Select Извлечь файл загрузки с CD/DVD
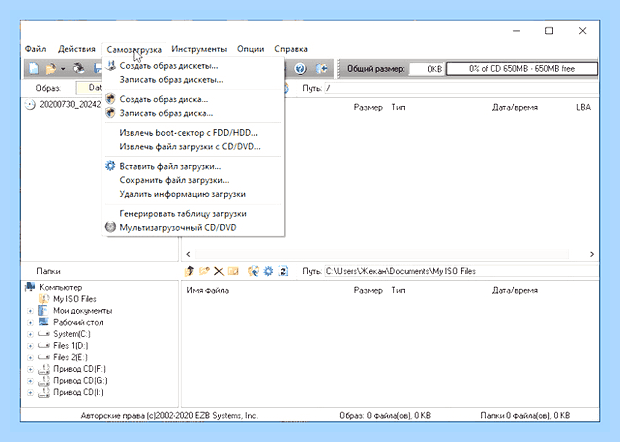Screen dimensions: 620x442 193,147
